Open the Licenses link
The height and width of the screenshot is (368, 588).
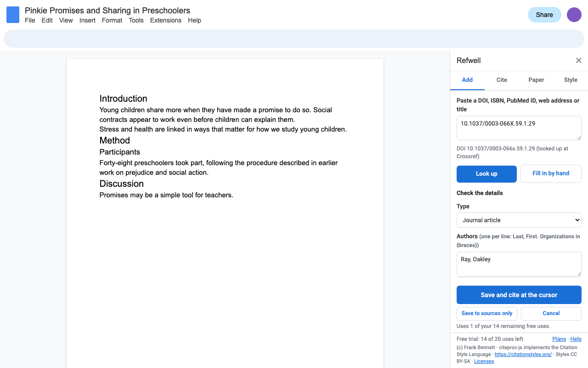(x=484, y=361)
